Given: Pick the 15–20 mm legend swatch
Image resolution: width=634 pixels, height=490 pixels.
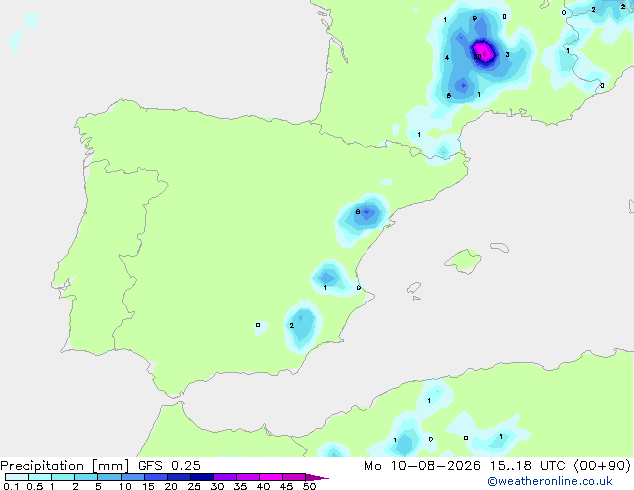Looking at the screenshot, I should click(155, 477).
